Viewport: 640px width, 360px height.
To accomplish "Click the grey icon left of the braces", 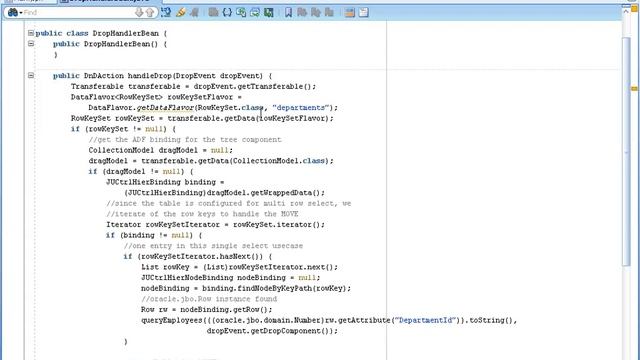I will pos(213,13).
